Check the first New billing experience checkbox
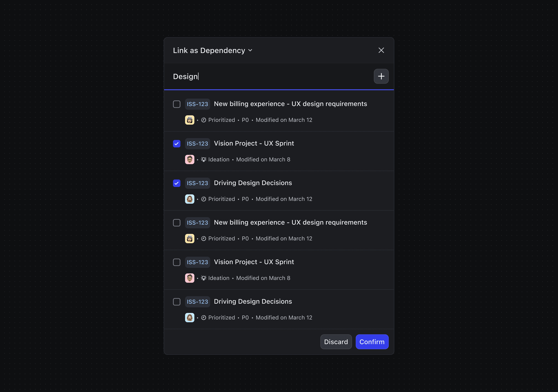The width and height of the screenshot is (558, 392). 177,104
